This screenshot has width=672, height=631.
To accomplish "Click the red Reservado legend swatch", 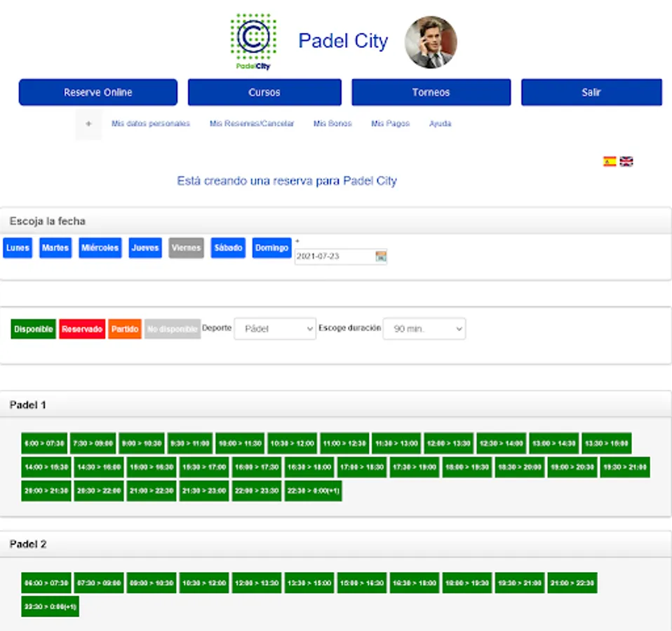I will click(82, 329).
